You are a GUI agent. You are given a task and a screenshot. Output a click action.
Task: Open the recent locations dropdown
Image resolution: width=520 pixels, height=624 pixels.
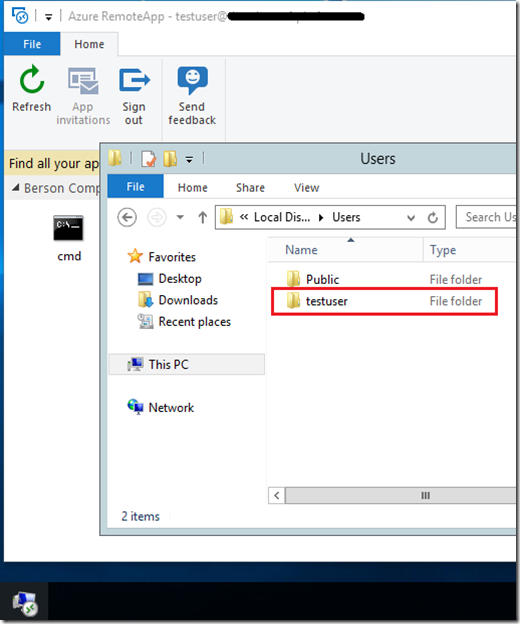[x=180, y=217]
